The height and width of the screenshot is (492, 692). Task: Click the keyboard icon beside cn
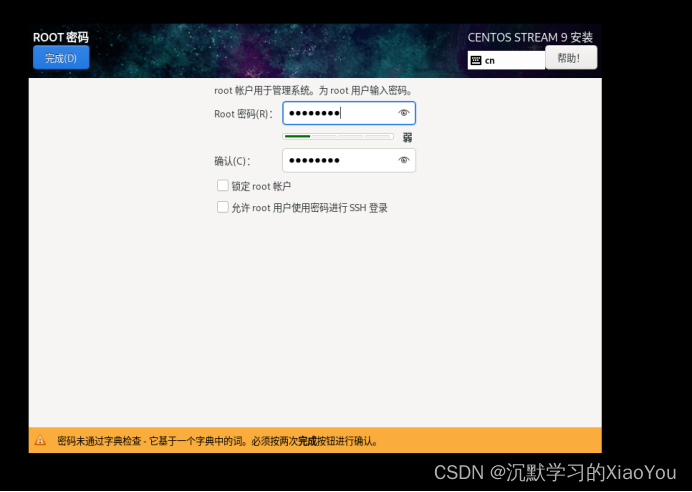pyautogui.click(x=476, y=60)
